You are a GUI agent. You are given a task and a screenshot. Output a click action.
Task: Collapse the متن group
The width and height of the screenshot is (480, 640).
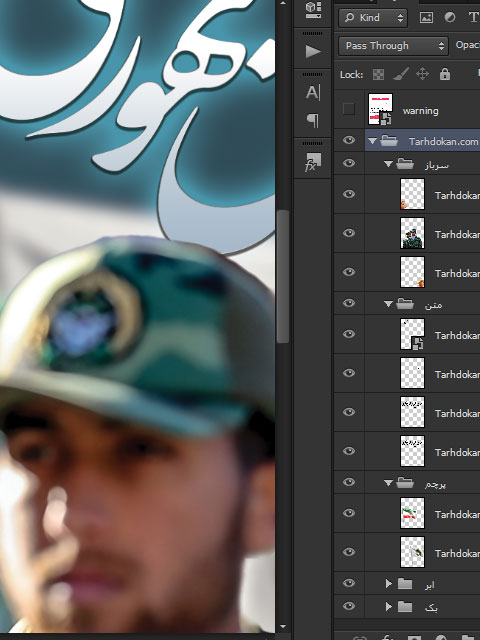(388, 304)
